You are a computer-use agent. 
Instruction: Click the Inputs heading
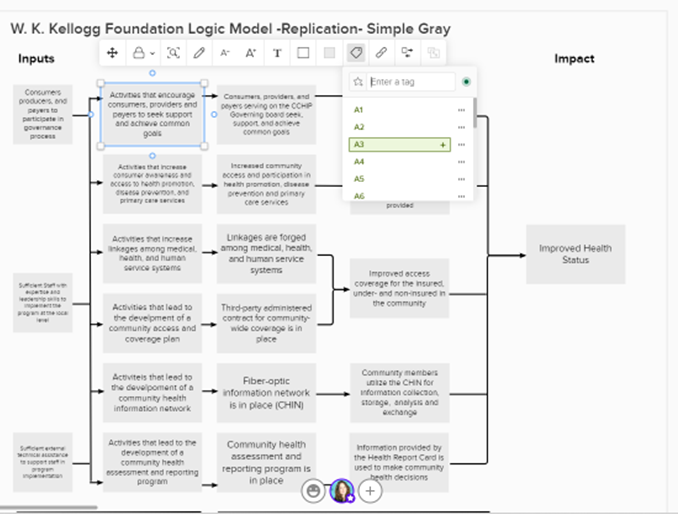[x=36, y=58]
